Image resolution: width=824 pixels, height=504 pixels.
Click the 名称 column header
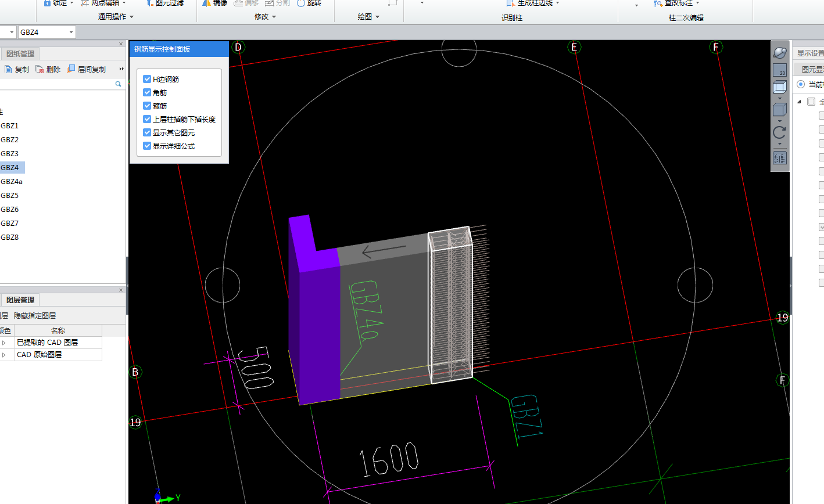click(x=58, y=330)
